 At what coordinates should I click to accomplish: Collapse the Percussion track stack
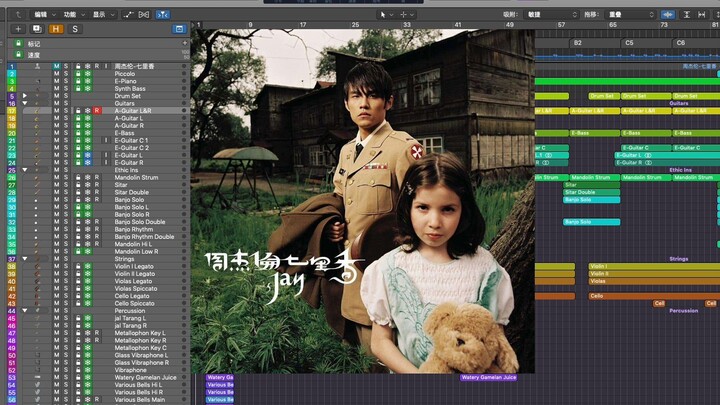25,311
